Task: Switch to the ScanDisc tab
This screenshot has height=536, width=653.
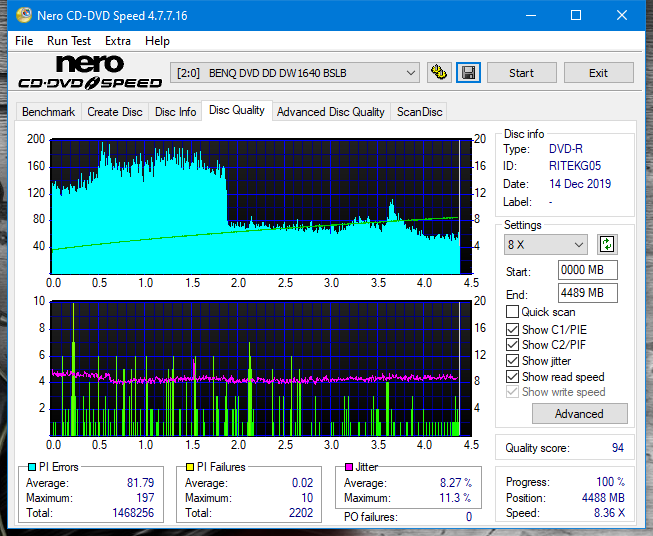Action: (x=419, y=112)
